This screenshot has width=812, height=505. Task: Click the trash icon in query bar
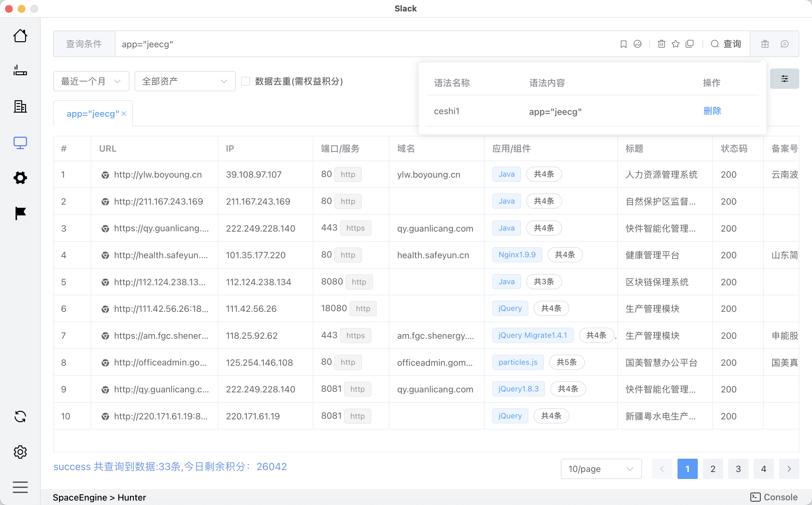click(661, 44)
